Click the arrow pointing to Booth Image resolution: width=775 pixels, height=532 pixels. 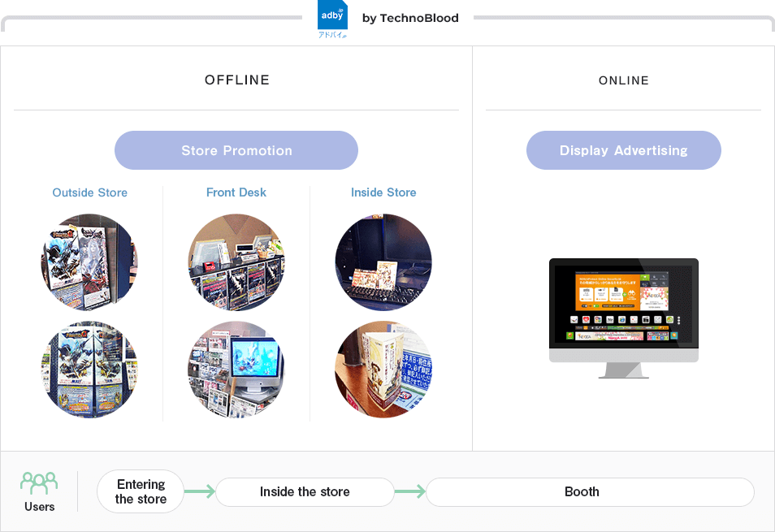(x=410, y=491)
